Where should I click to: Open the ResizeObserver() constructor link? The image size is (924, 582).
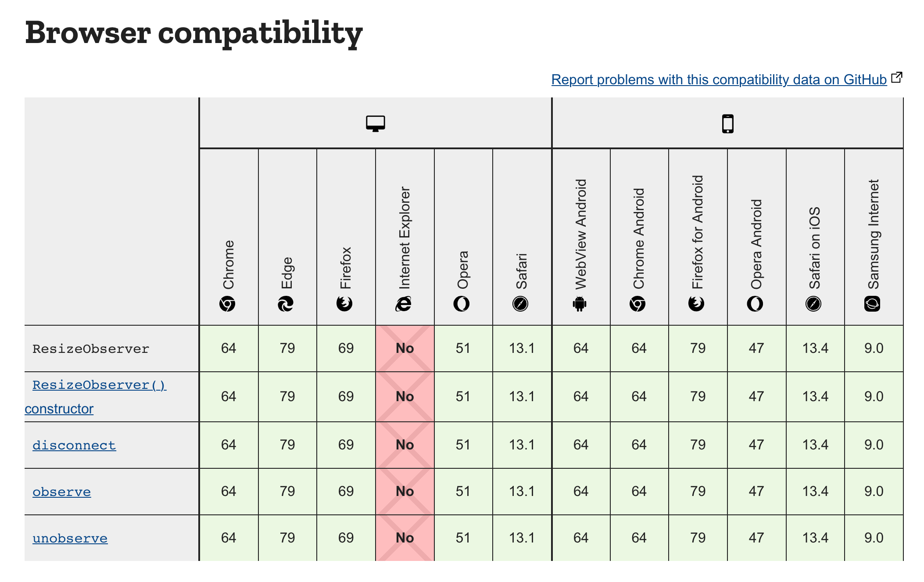pos(96,396)
